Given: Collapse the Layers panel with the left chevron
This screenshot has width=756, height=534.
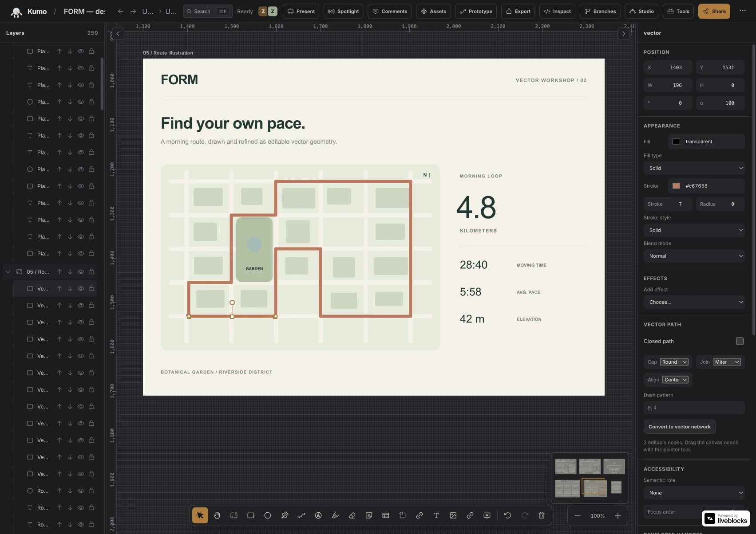Looking at the screenshot, I should tap(118, 33).
